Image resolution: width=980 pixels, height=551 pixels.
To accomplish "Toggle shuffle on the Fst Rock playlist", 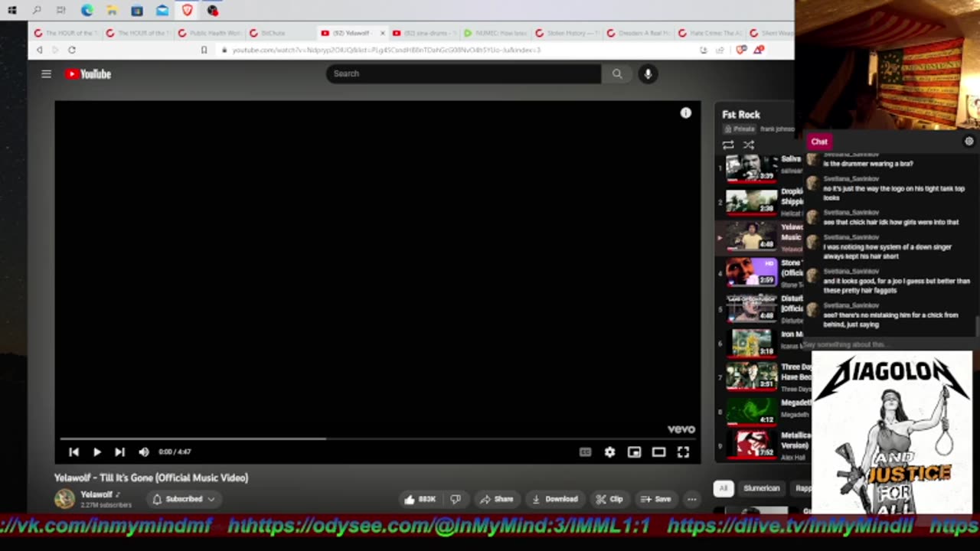I will tap(749, 145).
